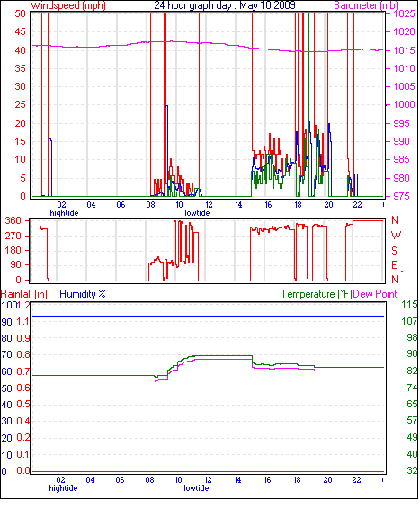Image resolution: width=420 pixels, height=509 pixels.
Task: Click the 'Humidity %' label
Action: [x=83, y=294]
